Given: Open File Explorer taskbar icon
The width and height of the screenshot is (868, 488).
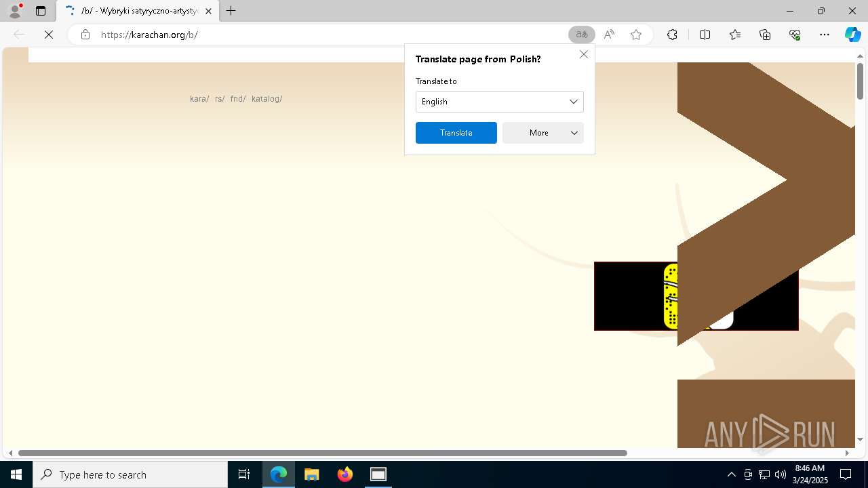Looking at the screenshot, I should click(312, 474).
